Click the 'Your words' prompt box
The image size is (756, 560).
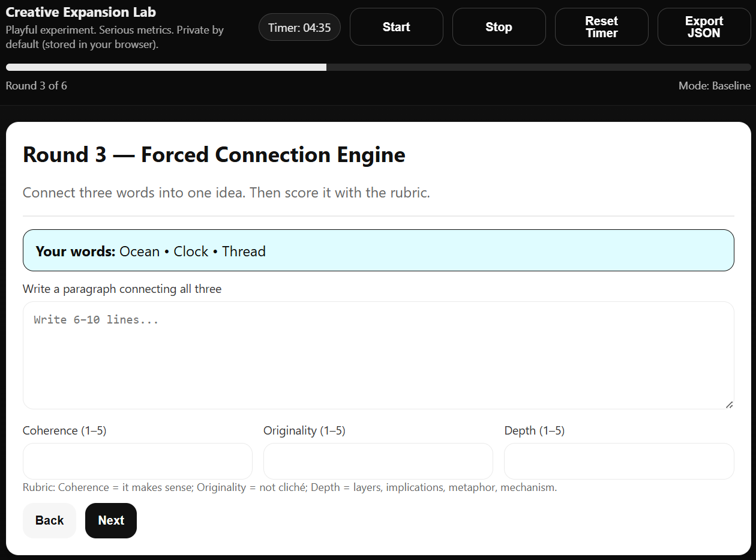tap(378, 251)
